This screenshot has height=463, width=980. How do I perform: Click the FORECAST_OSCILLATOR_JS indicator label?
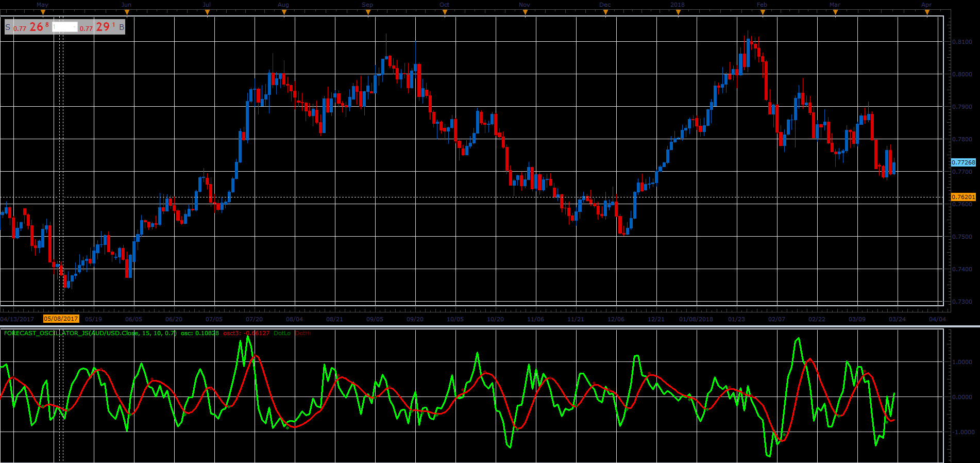click(90, 333)
